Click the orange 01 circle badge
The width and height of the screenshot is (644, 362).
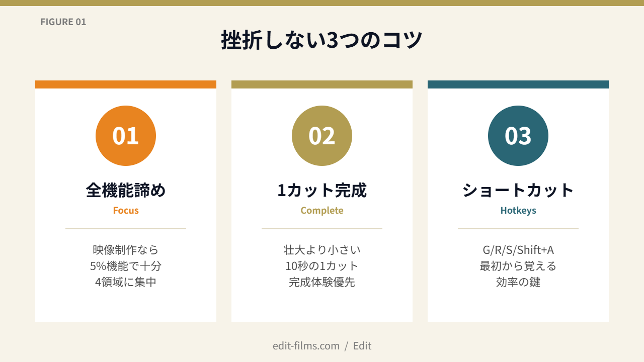pos(126,136)
